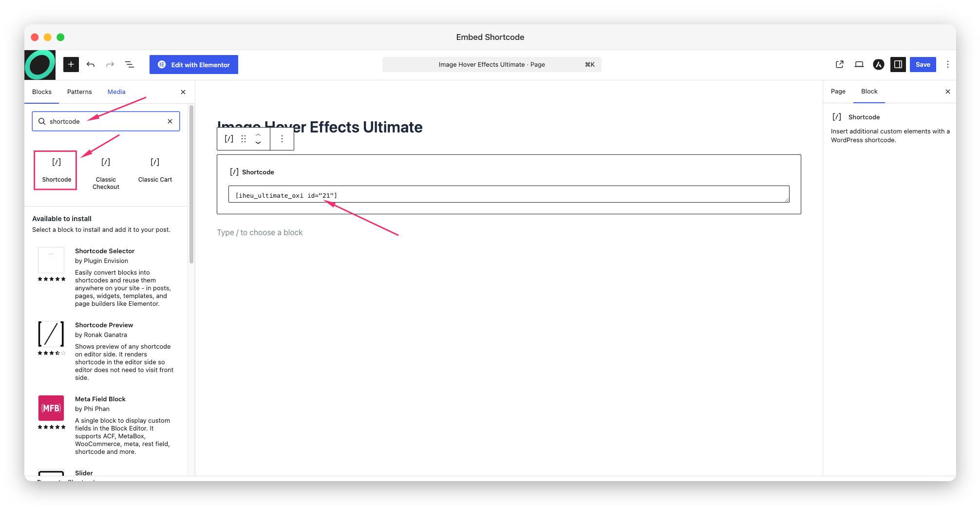Screen dimensions: 980x505
Task: Save the page
Action: click(923, 64)
